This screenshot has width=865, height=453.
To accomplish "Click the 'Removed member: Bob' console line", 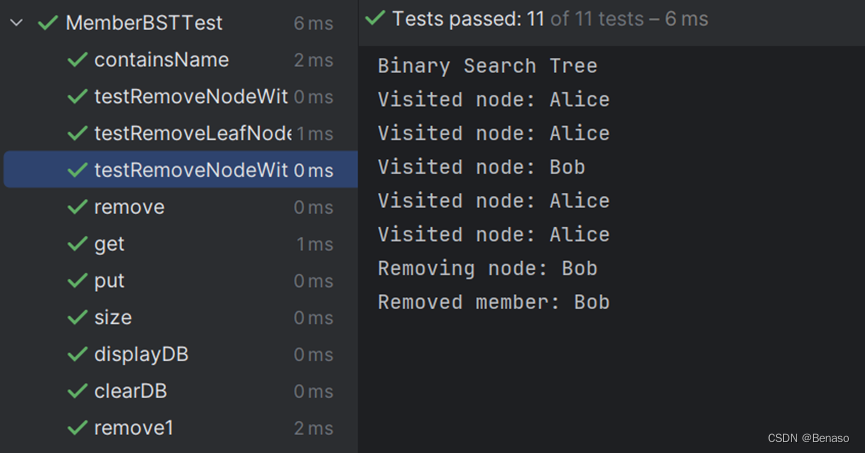I will coord(494,302).
